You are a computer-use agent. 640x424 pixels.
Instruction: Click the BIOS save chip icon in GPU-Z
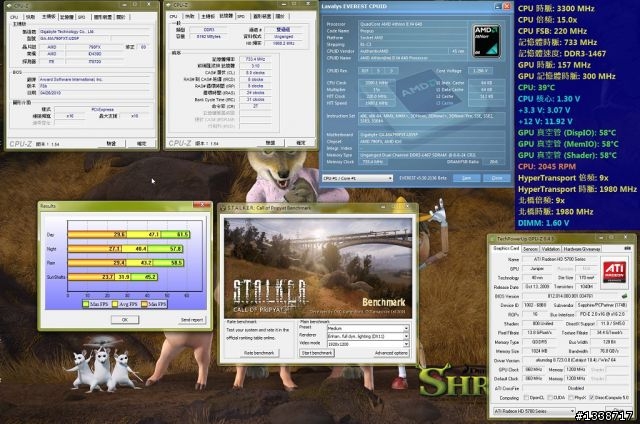[x=624, y=296]
